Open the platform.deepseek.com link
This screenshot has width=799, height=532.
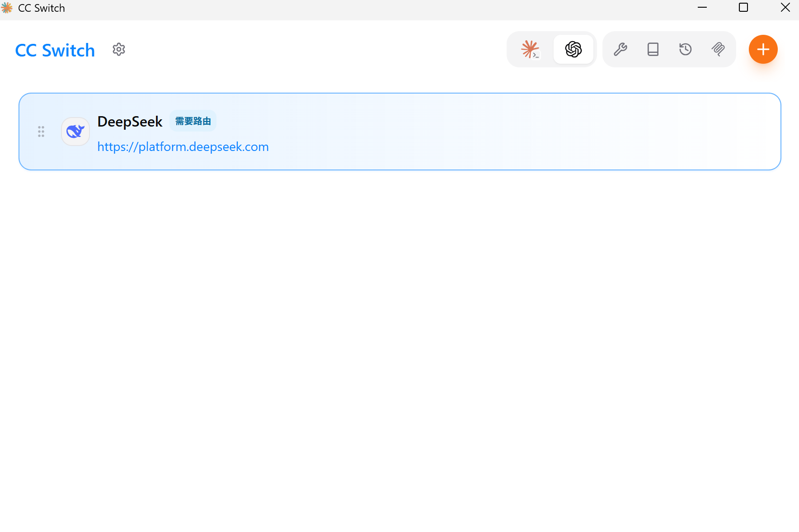coord(183,147)
